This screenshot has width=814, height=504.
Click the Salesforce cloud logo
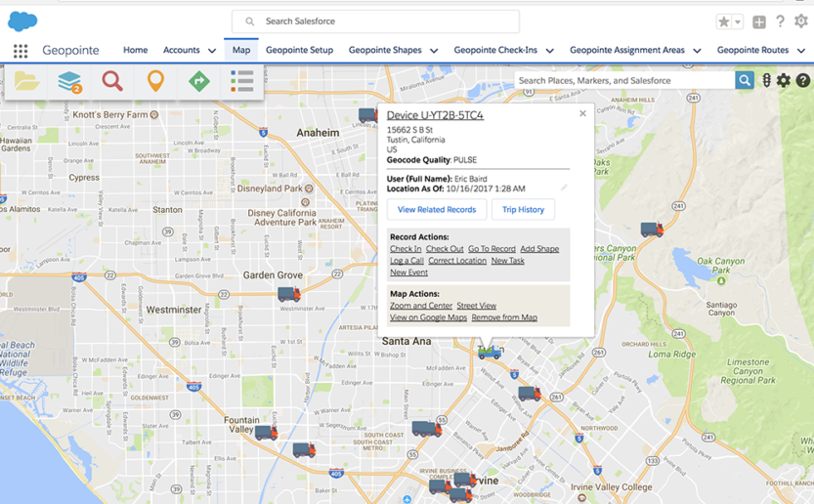coord(22,21)
